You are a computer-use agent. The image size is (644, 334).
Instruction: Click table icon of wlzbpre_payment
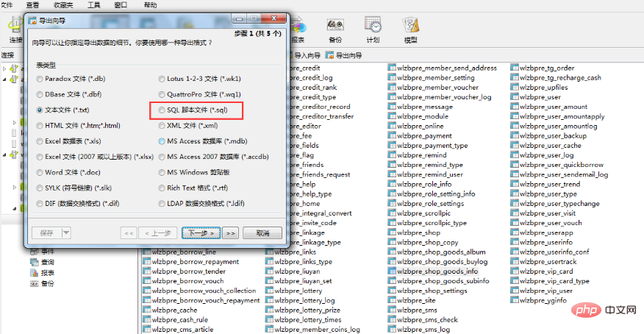pos(392,135)
